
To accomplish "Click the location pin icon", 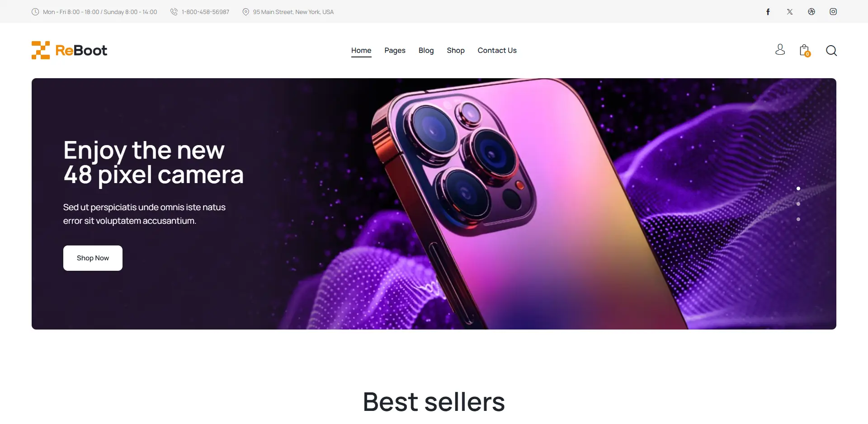I will 246,12.
